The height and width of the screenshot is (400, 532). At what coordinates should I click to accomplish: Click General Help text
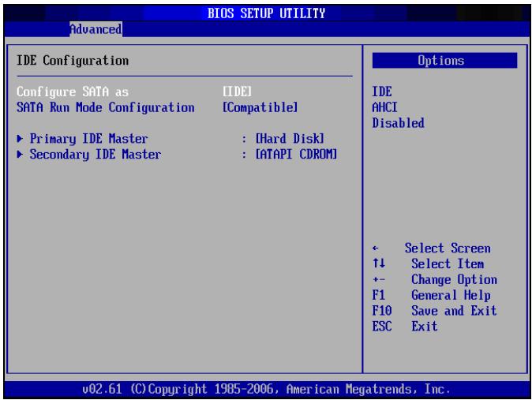click(451, 295)
